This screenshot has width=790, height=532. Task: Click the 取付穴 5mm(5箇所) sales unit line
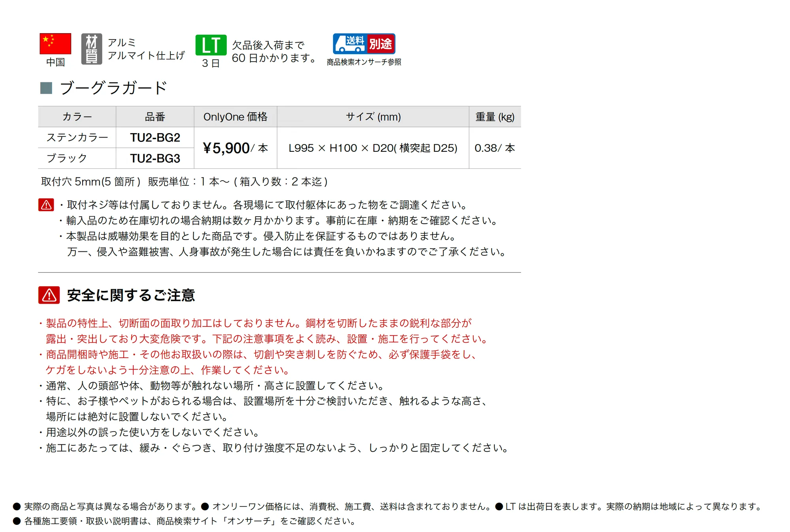point(185,181)
